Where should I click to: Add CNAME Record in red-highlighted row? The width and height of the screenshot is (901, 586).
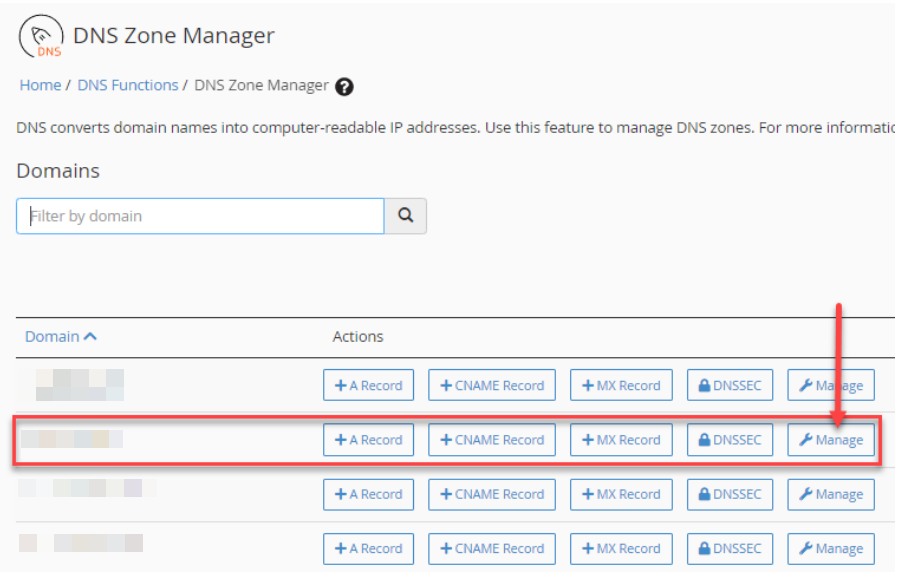pos(492,440)
